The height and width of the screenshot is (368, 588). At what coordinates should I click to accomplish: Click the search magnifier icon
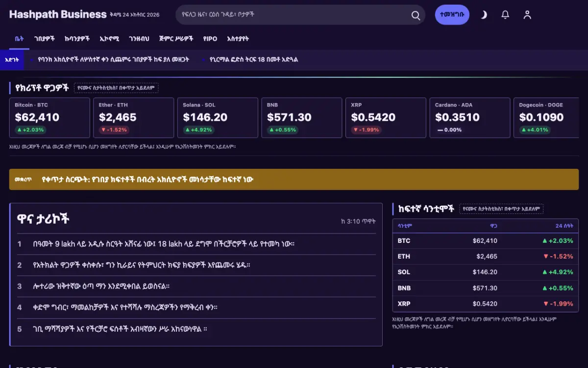pos(416,15)
